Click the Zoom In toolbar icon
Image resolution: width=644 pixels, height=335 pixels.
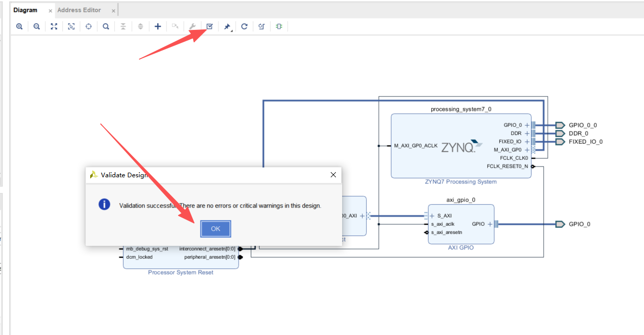pyautogui.click(x=19, y=26)
